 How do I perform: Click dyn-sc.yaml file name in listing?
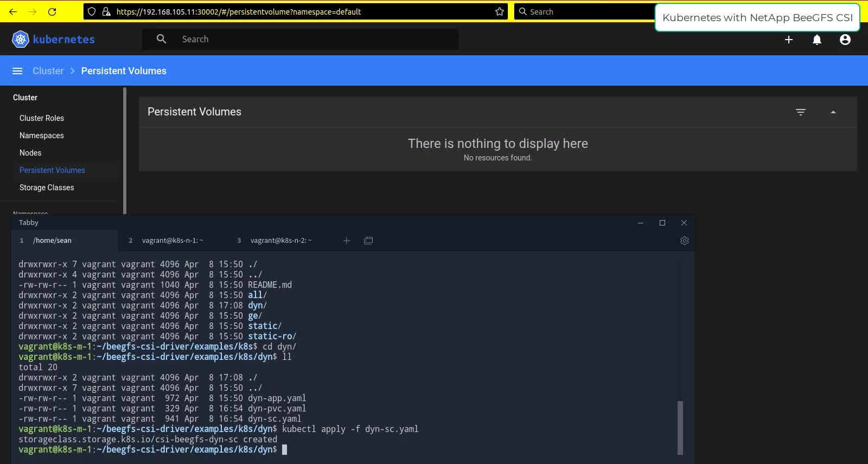(x=275, y=418)
